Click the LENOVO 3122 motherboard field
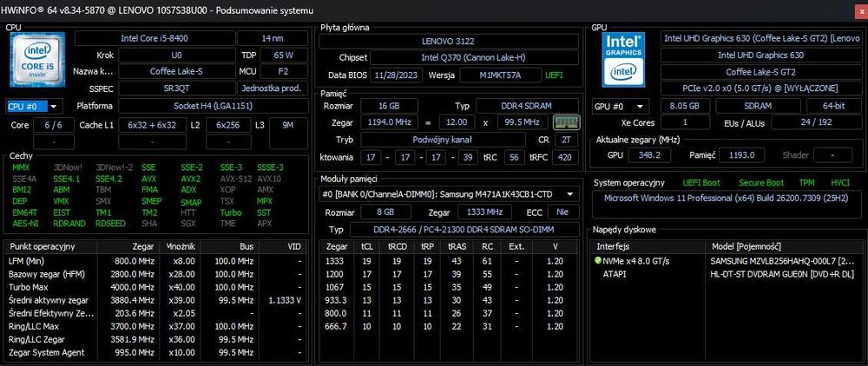 (449, 41)
